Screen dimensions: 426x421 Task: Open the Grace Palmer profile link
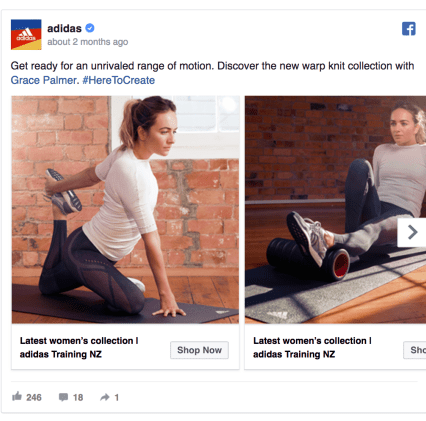(44, 80)
